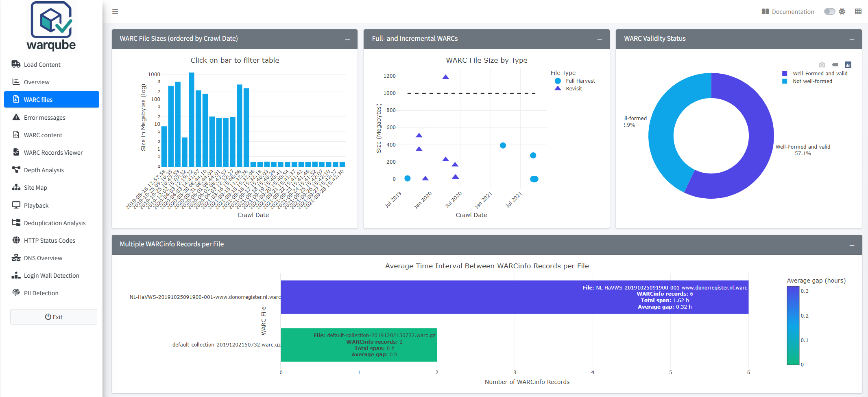868x397 pixels.
Task: Click the warqube logo
Action: point(51,26)
